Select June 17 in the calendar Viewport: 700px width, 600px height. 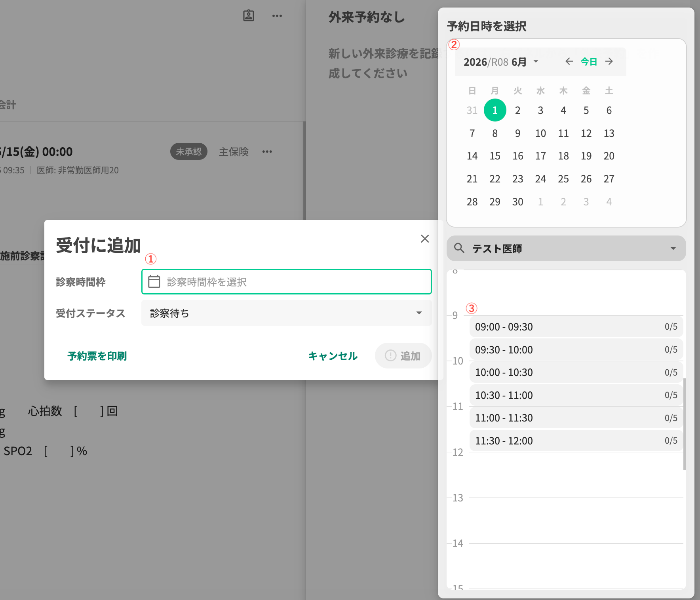[540, 156]
